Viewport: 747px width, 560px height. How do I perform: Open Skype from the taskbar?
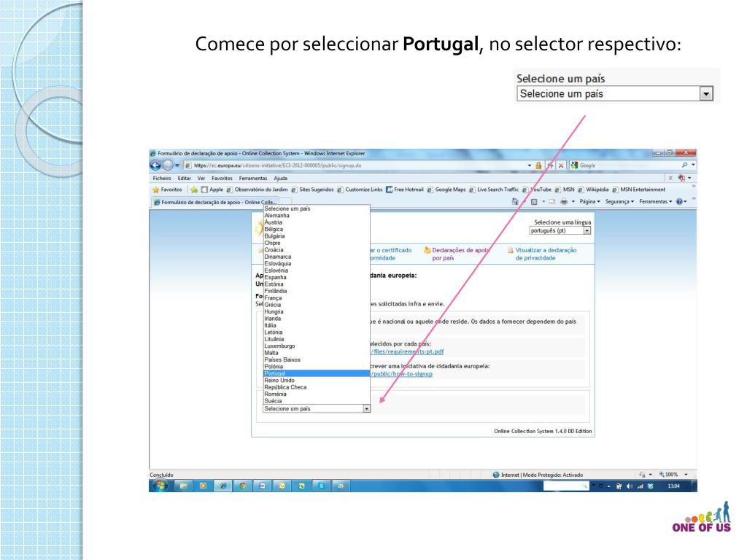coord(322,486)
